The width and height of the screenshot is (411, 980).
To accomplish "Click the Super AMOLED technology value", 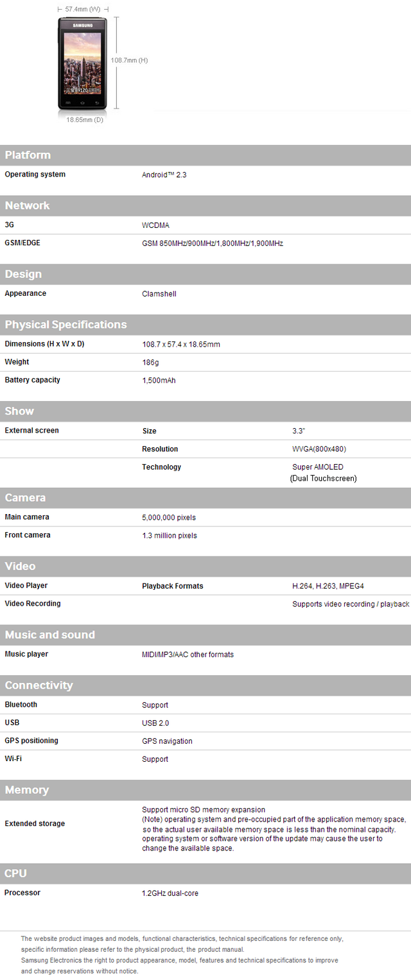I will click(317, 467).
